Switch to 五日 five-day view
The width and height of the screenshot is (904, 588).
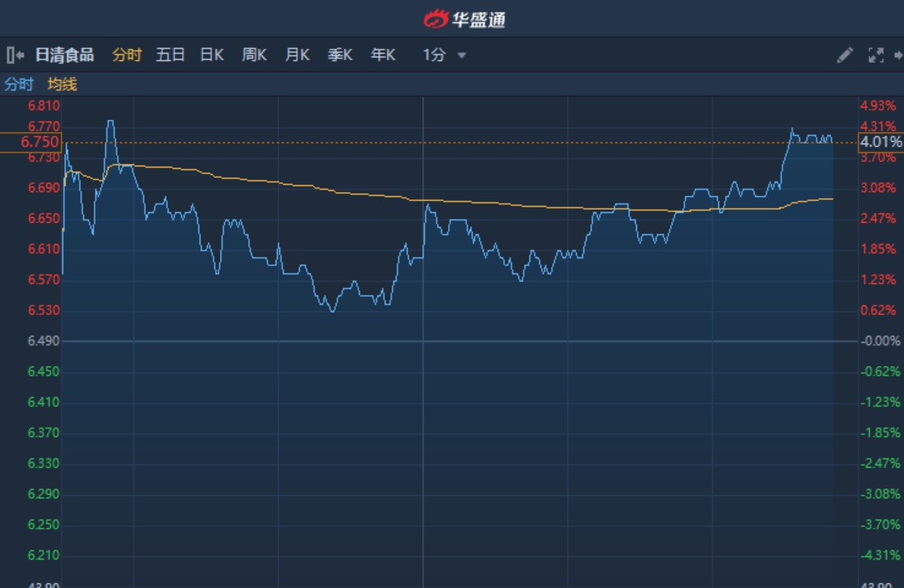pos(170,56)
